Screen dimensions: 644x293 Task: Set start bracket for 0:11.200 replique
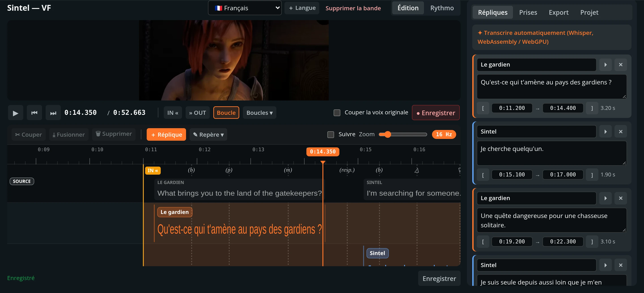pyautogui.click(x=483, y=108)
